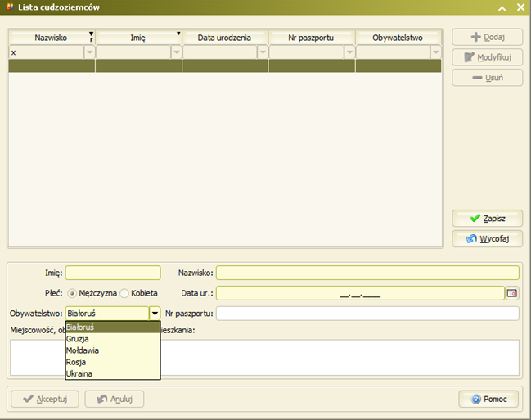The height and width of the screenshot is (420, 531).
Task: Choose Białoruś from the citizenship list
Action: (113, 327)
